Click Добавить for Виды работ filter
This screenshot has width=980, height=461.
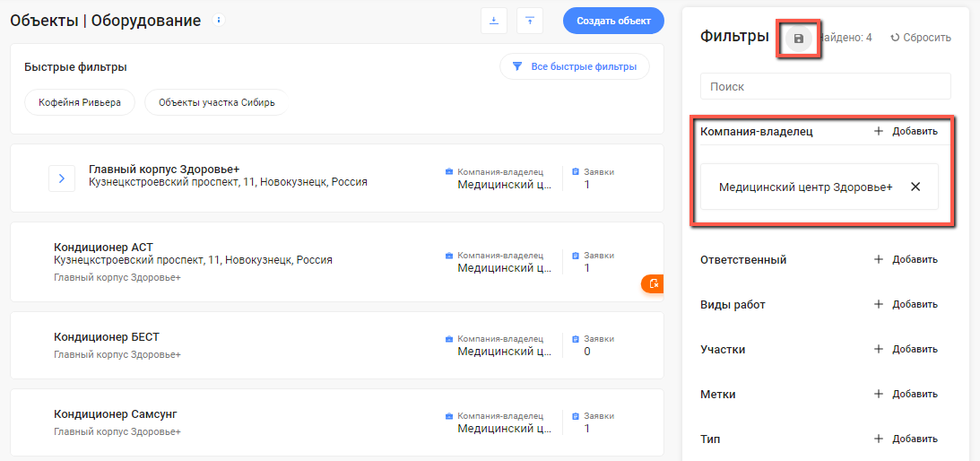[x=915, y=305]
